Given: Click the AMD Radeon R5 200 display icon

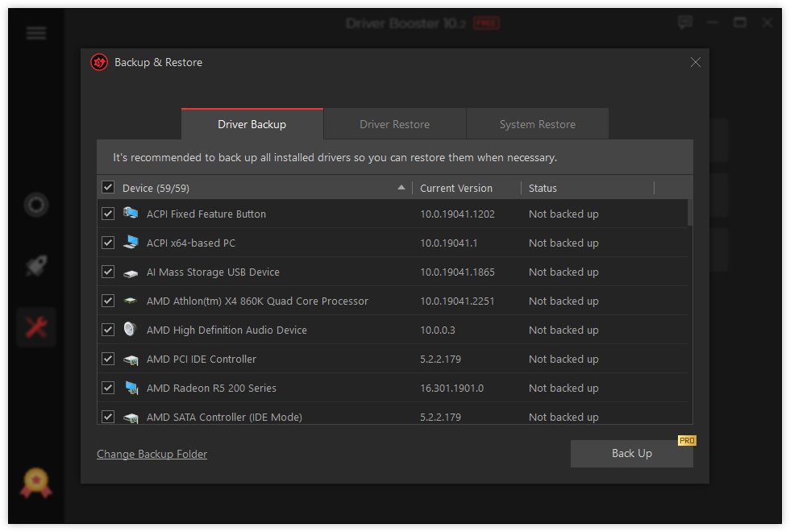Looking at the screenshot, I should [x=131, y=388].
